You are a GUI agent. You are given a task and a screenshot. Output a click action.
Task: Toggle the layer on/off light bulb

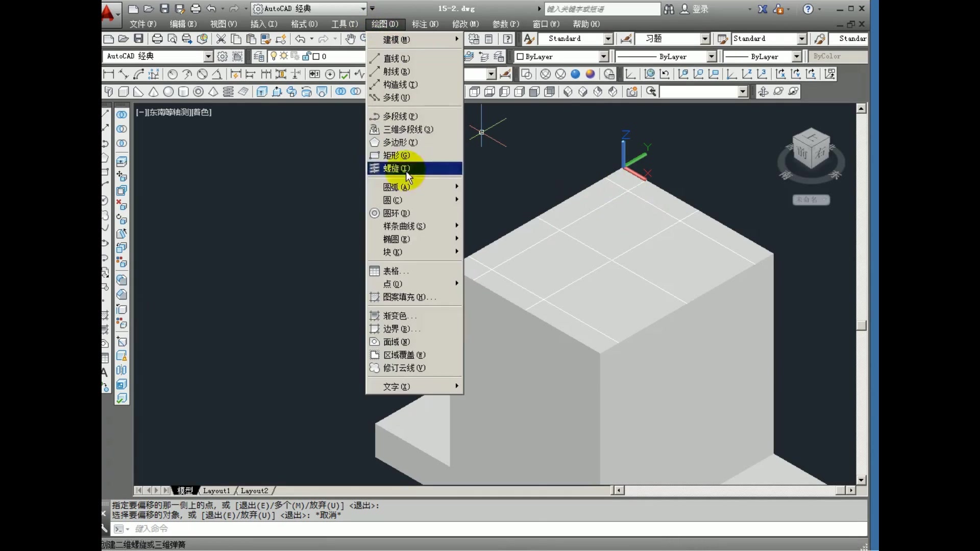click(274, 56)
